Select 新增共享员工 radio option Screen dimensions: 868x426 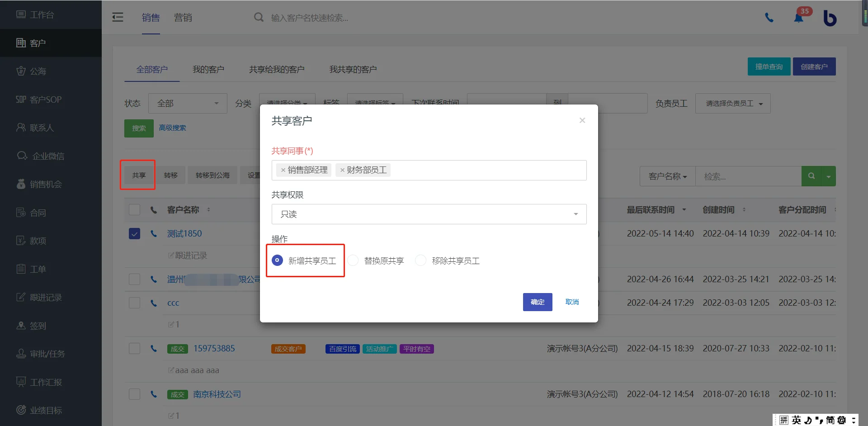[277, 260]
